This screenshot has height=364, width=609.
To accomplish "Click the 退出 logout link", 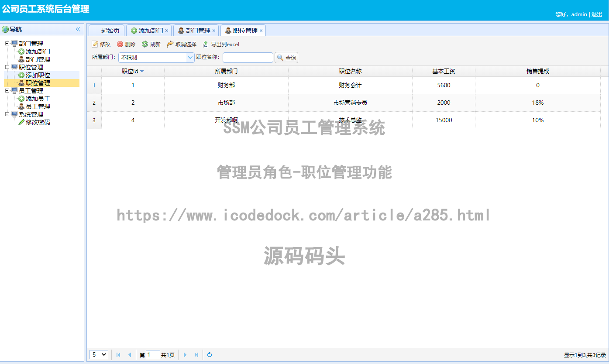I will (x=596, y=14).
